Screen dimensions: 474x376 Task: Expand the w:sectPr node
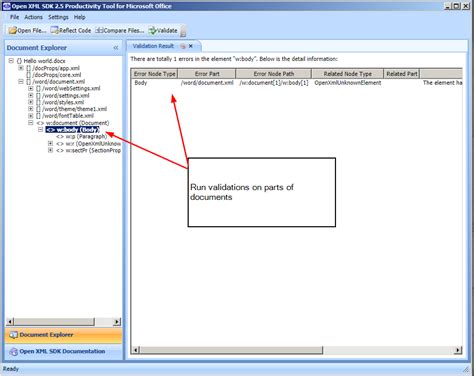click(x=50, y=150)
